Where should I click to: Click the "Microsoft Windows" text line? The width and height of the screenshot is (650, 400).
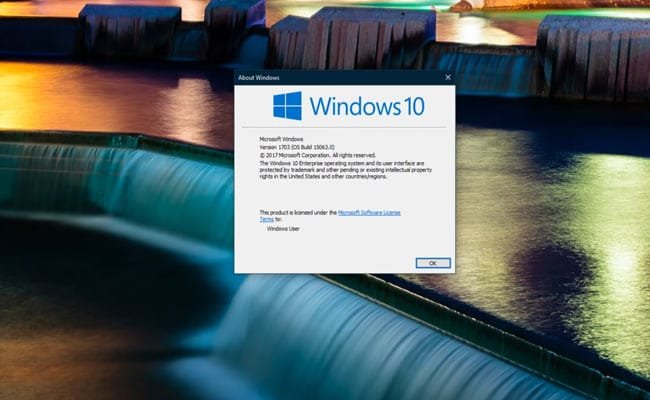click(281, 139)
